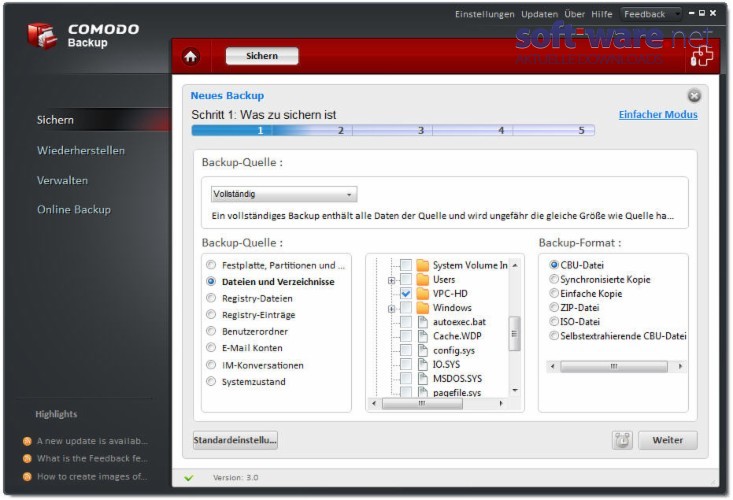Select Dateien und Verzeichnisse radio button

211,281
